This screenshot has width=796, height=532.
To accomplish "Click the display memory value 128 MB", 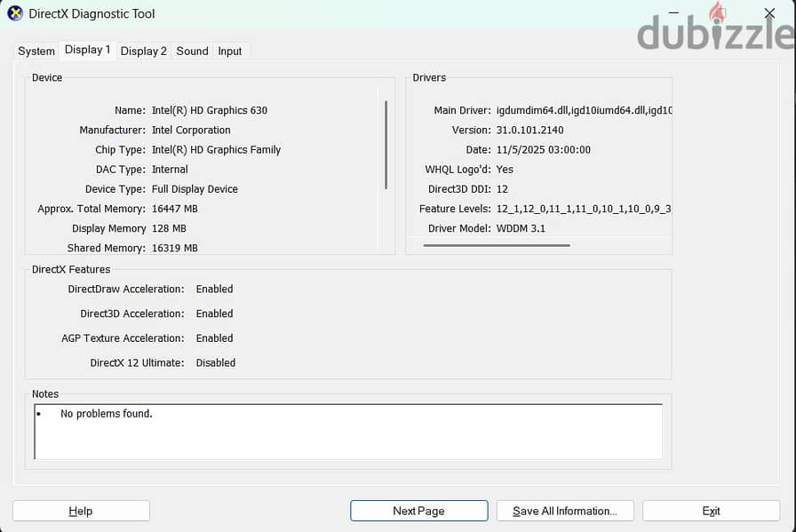I will click(169, 228).
